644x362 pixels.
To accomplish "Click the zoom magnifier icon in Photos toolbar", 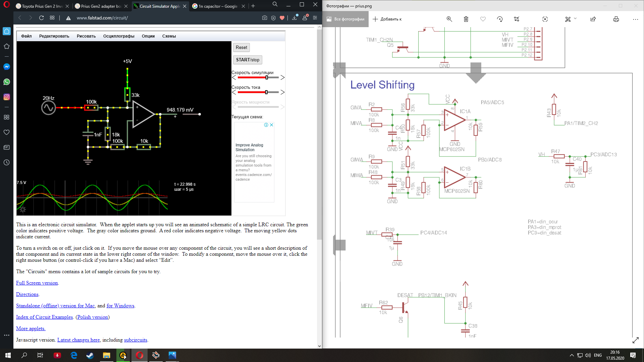I will coord(449,19).
